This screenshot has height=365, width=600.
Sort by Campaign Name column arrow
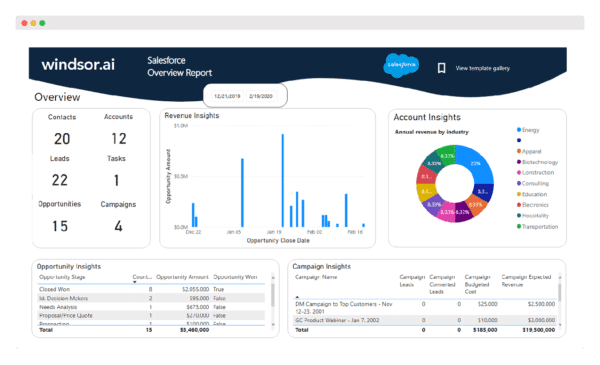click(297, 297)
